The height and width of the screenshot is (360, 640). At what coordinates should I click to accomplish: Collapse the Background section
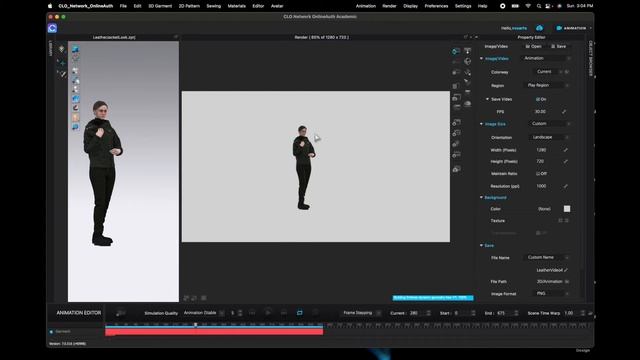481,198
